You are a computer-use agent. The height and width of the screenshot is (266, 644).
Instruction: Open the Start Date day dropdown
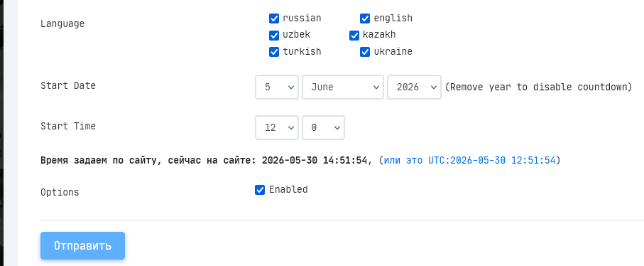tap(277, 87)
